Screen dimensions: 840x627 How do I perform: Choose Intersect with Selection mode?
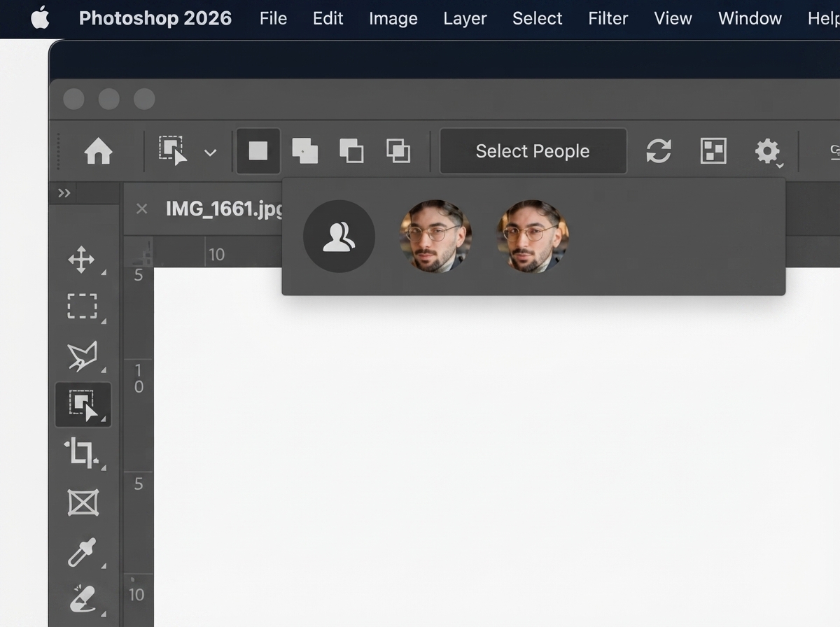tap(398, 151)
